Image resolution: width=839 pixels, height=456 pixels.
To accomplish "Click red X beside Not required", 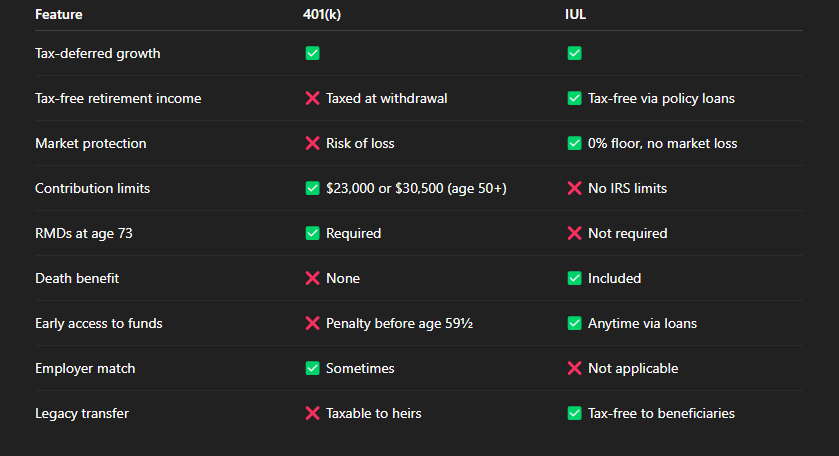I will click(x=575, y=233).
